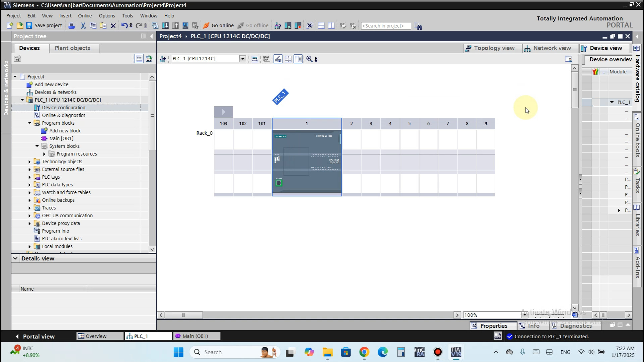Click the horizontal scrollbar thumb of device view

pos(183,315)
